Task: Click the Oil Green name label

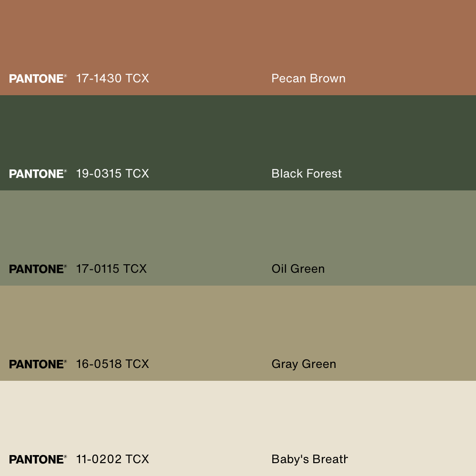Action: pos(298,268)
